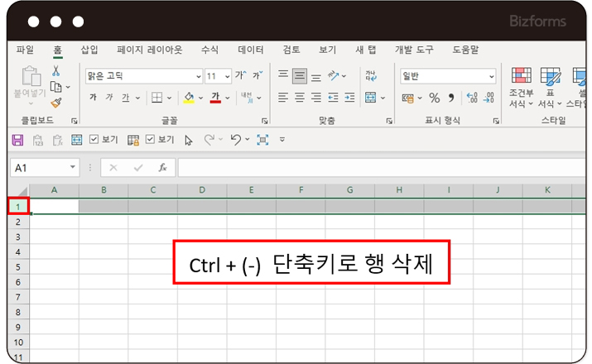Image resolution: width=592 pixels, height=364 pixels.
Task: Align text left
Action: pos(283,98)
